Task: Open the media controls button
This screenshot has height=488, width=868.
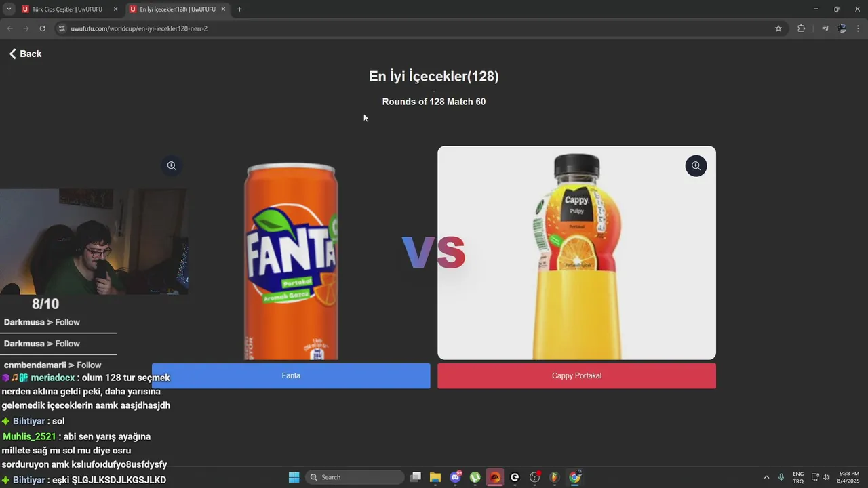Action: pos(825,28)
